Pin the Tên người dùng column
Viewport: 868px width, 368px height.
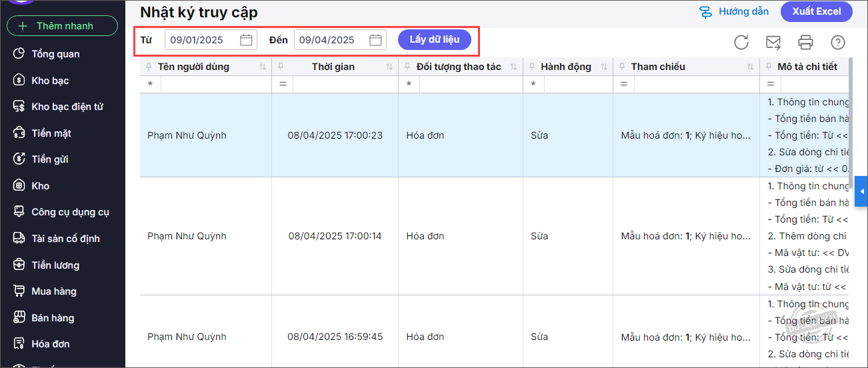click(x=149, y=67)
